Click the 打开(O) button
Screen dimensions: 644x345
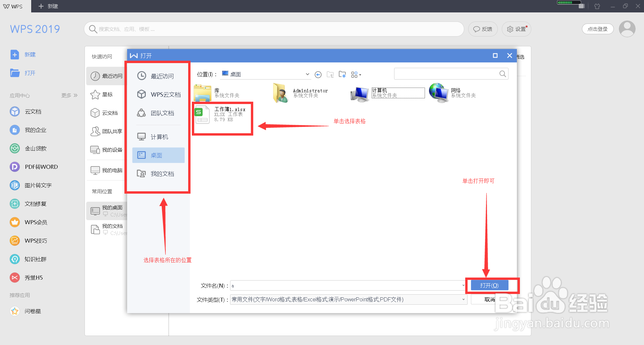(x=489, y=285)
